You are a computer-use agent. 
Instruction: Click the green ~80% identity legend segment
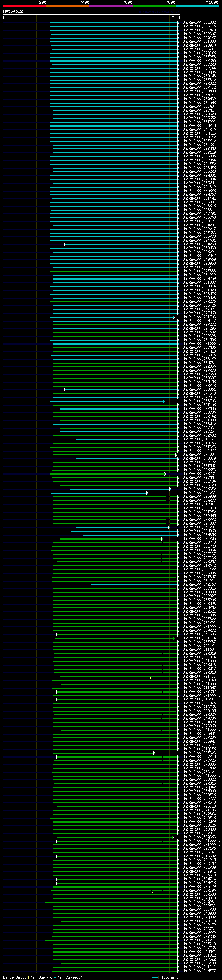[x=154, y=6]
